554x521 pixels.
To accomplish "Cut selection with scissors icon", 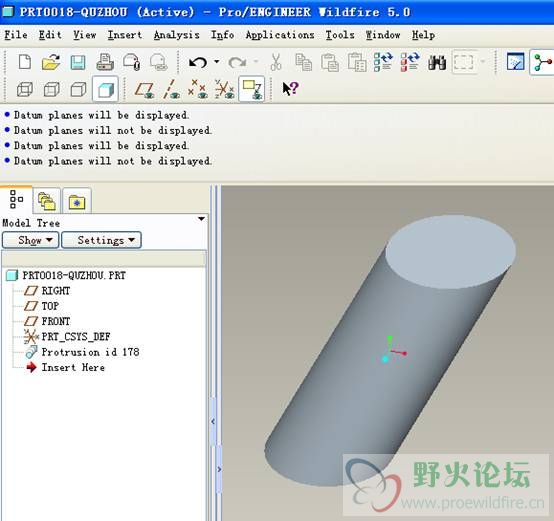I will 276,63.
